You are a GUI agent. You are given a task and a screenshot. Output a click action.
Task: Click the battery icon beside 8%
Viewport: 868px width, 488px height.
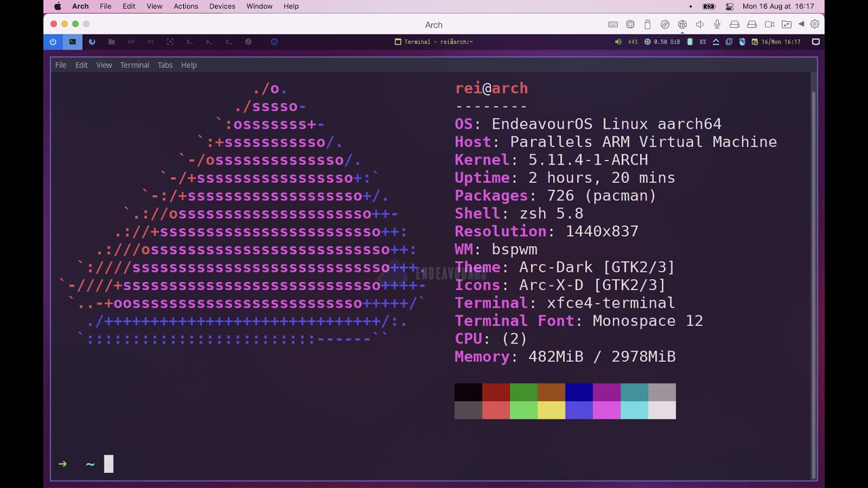(690, 41)
